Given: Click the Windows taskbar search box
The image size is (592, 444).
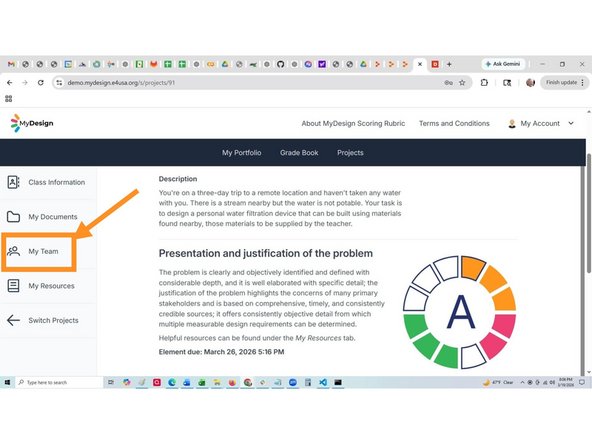Looking at the screenshot, I should click(59, 382).
